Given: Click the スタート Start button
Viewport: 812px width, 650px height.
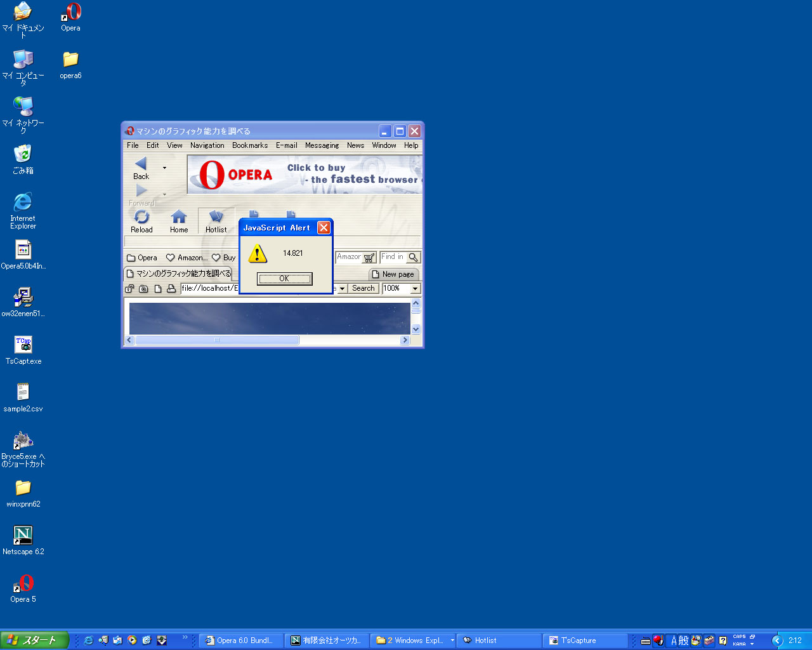Looking at the screenshot, I should [x=34, y=640].
